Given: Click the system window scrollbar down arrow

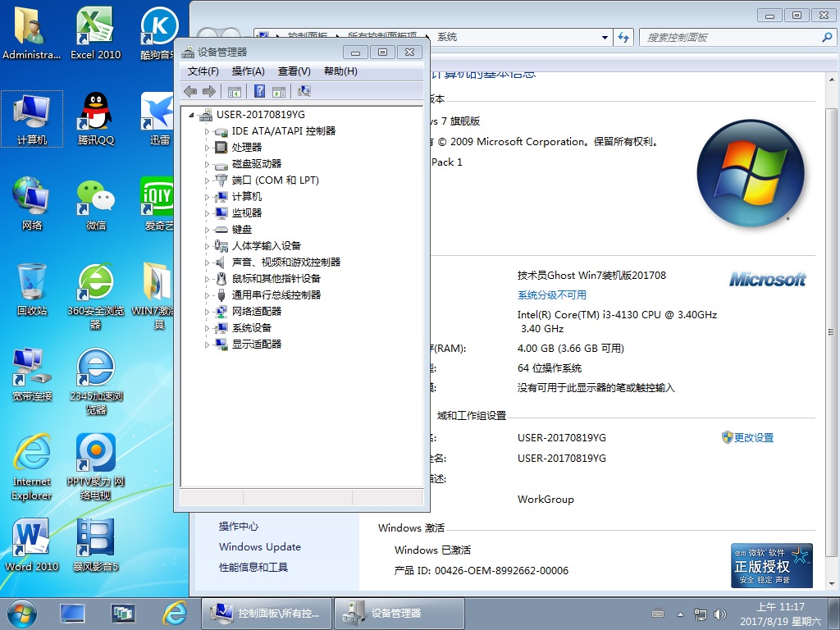Looking at the screenshot, I should [832, 584].
